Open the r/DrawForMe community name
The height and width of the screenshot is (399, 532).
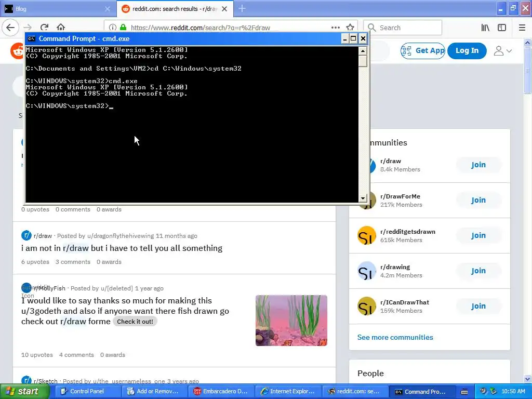click(x=400, y=196)
